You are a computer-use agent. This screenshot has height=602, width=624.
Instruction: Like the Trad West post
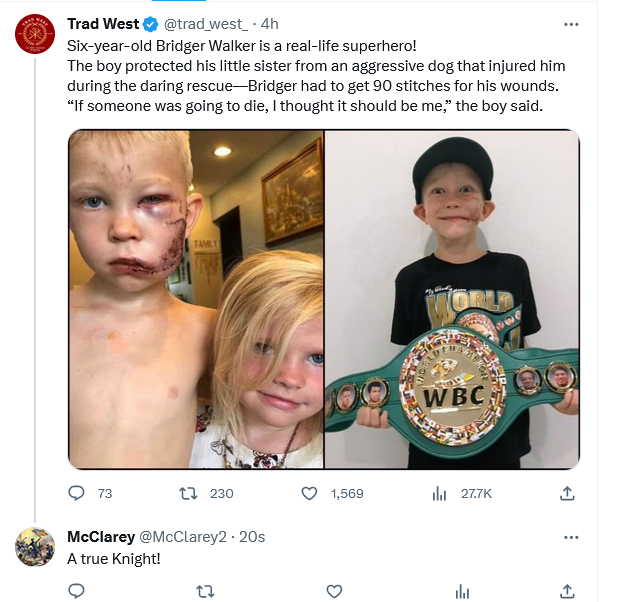point(310,493)
